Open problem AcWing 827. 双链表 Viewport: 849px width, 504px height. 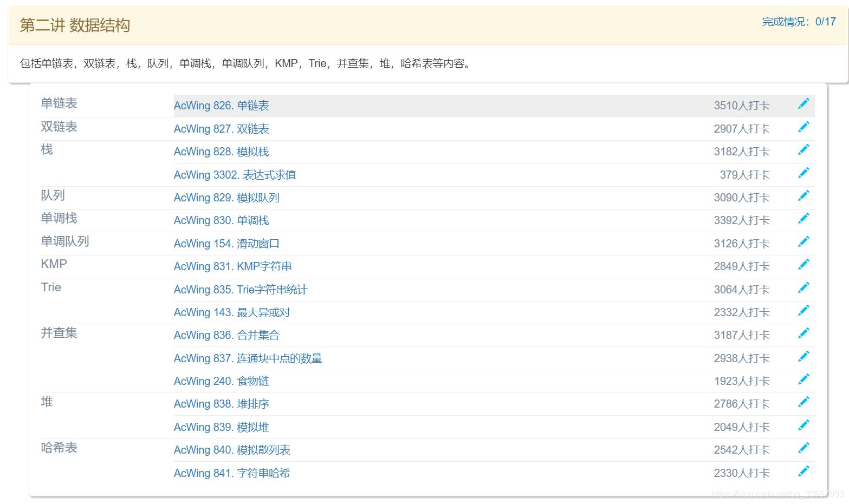(x=221, y=129)
